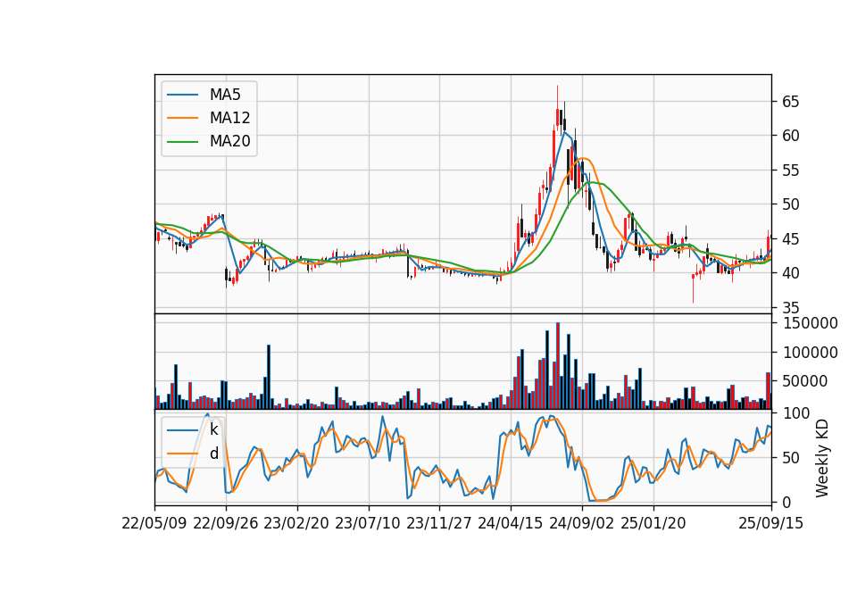857x616 pixels.
Task: Click the volume axis value 50000
Action: point(805,381)
